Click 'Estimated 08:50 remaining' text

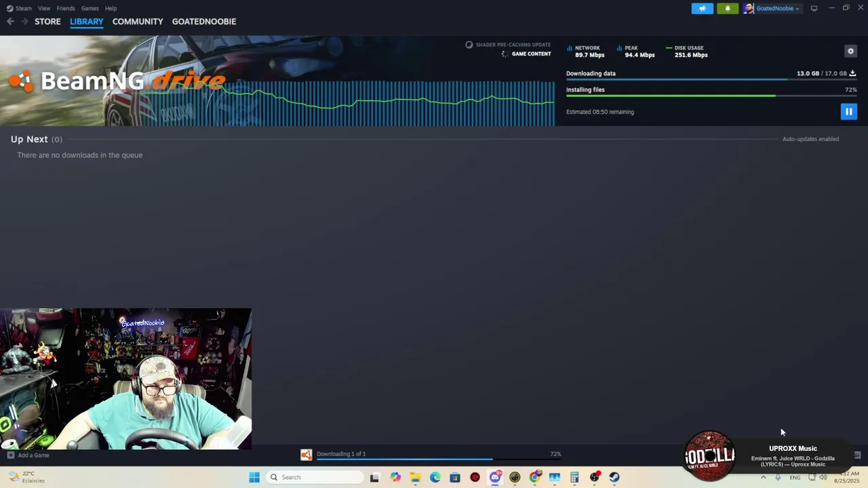[x=600, y=112]
